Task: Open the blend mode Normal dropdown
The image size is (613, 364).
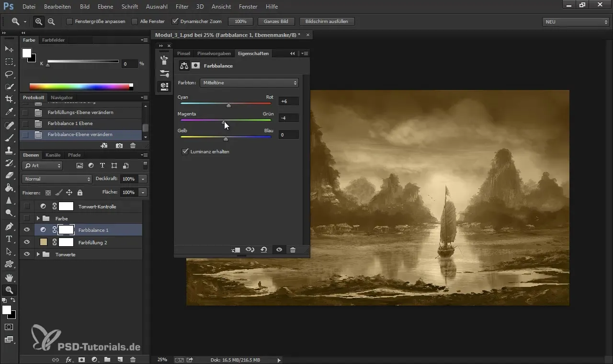Action: click(57, 179)
